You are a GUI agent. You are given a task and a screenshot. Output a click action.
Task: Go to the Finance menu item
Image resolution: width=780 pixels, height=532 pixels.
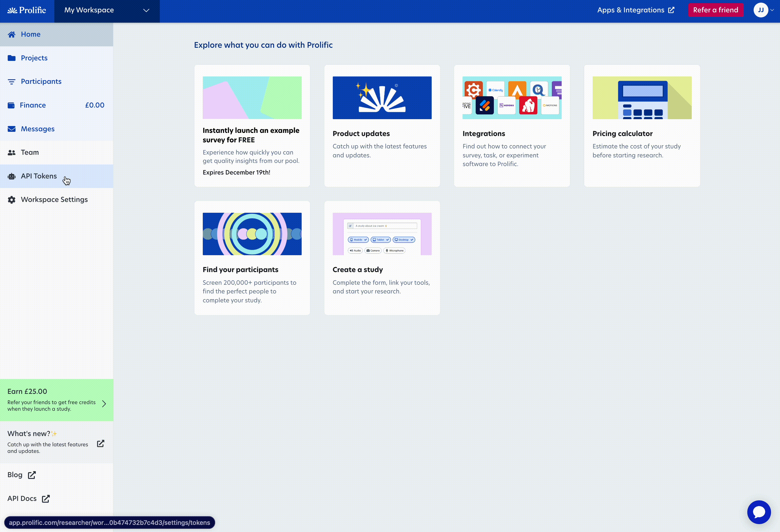click(x=33, y=105)
